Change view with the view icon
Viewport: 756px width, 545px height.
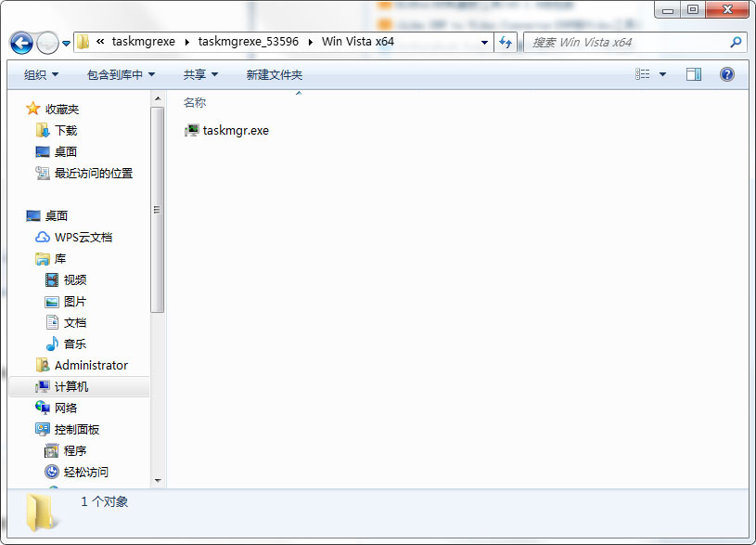[642, 74]
